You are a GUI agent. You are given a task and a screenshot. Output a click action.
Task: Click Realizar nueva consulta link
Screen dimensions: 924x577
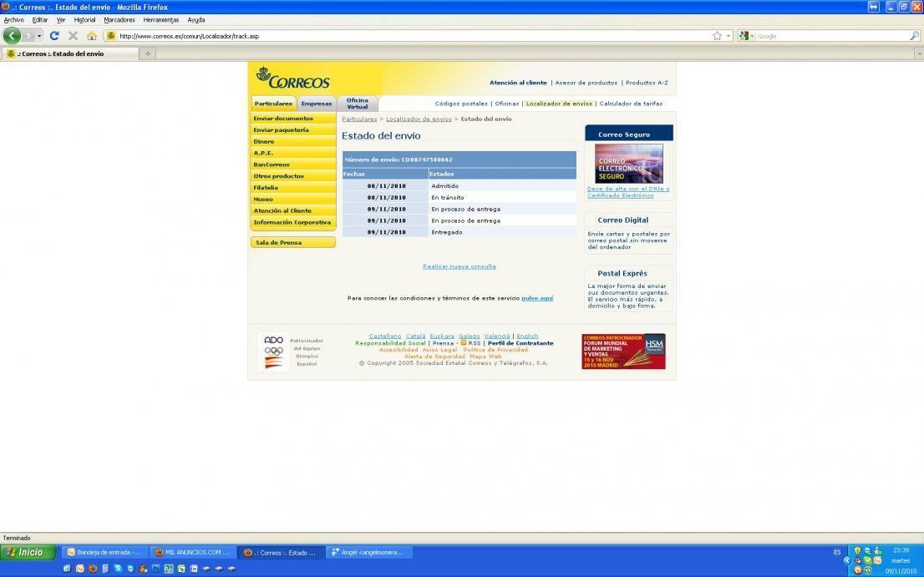tap(459, 266)
